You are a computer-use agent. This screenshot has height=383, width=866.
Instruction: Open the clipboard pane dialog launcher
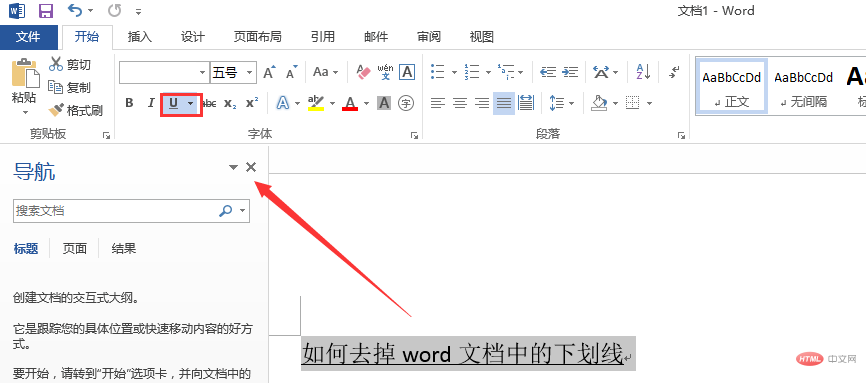click(106, 135)
